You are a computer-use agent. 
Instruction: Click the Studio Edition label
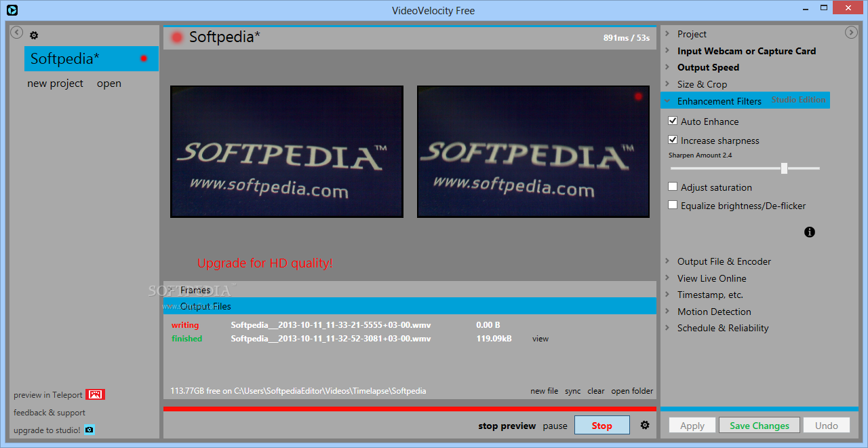(798, 100)
